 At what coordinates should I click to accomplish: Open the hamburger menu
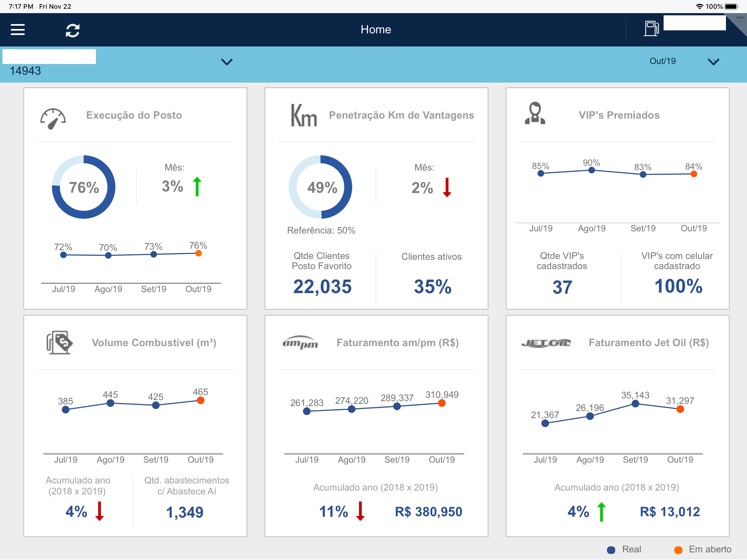[x=17, y=30]
